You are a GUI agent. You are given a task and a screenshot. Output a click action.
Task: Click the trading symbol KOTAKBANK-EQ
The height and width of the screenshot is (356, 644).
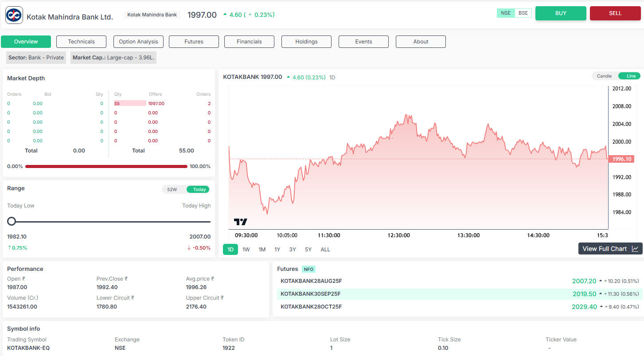click(x=28, y=348)
